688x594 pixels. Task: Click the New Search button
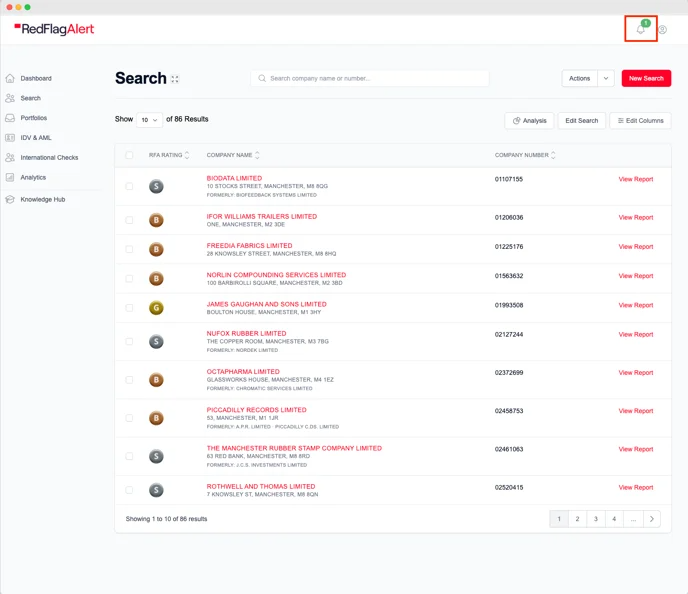tap(646, 79)
